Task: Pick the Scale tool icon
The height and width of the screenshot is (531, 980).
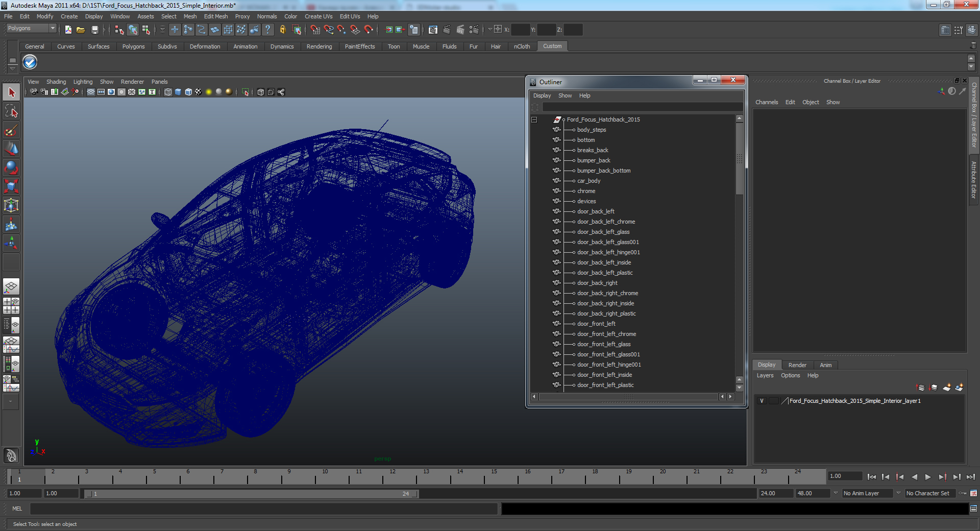Action: pos(11,186)
